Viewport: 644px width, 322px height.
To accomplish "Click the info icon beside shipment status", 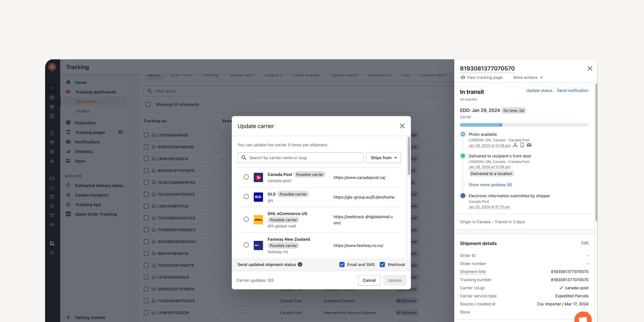I will pyautogui.click(x=300, y=264).
